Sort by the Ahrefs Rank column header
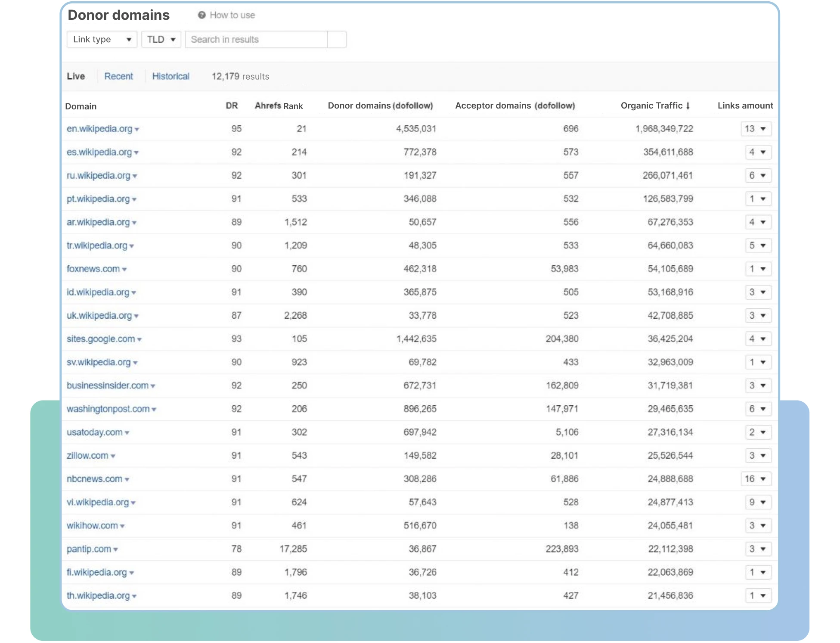This screenshot has height=643, width=840. point(279,106)
